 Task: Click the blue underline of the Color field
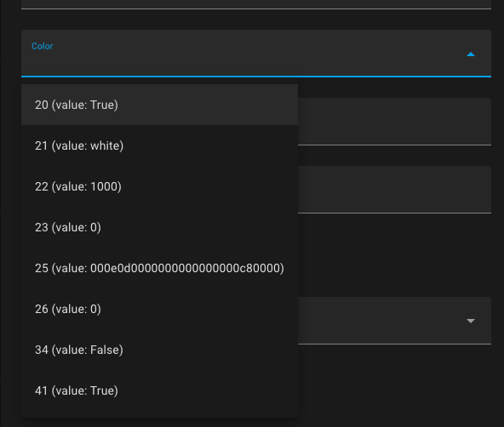tap(256, 77)
